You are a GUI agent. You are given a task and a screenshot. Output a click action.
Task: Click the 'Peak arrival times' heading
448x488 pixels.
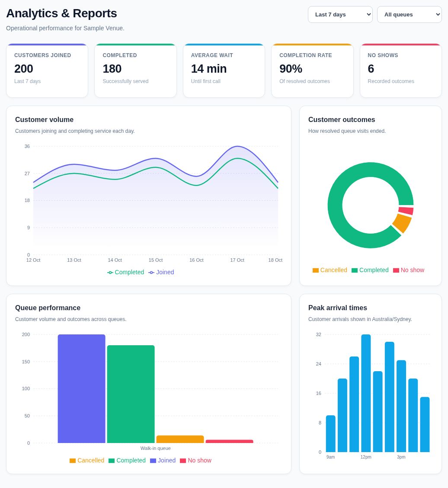(x=338, y=308)
